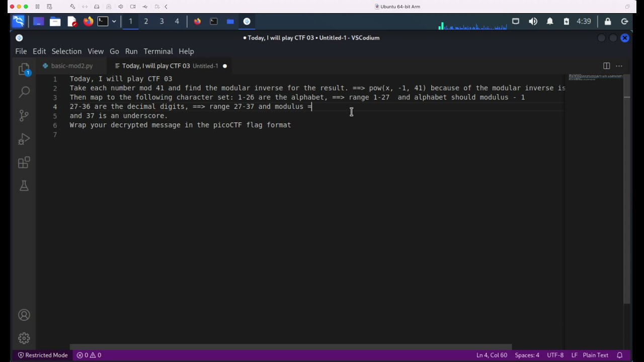Viewport: 644px width, 362px height.
Task: Switch to workspace 3
Action: [162, 21]
